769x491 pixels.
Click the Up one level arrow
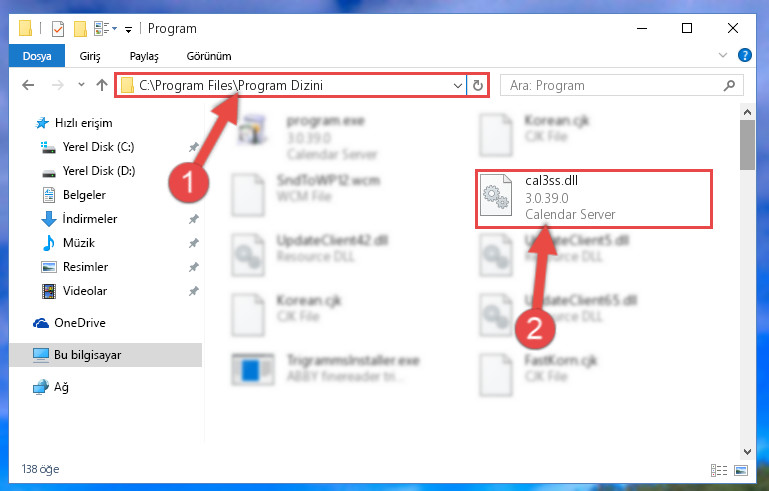[x=102, y=85]
